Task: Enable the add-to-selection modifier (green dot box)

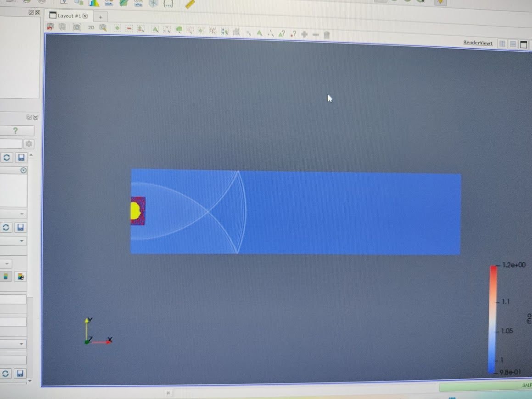Action: click(118, 28)
